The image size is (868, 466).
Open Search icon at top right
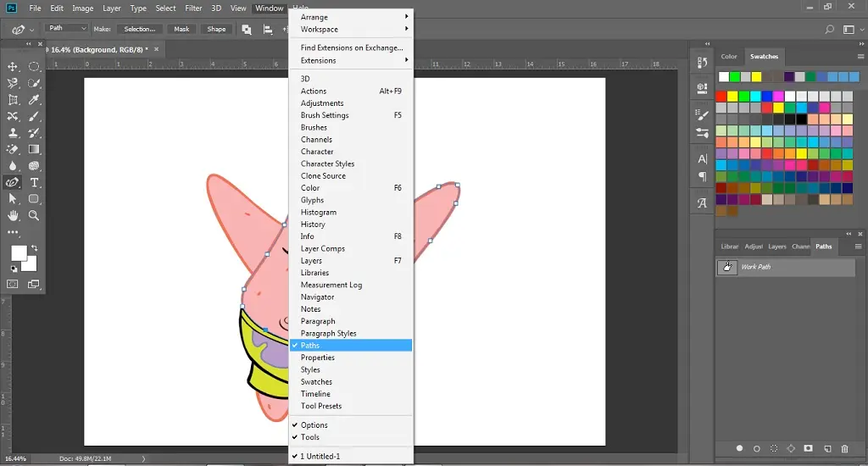[829, 30]
